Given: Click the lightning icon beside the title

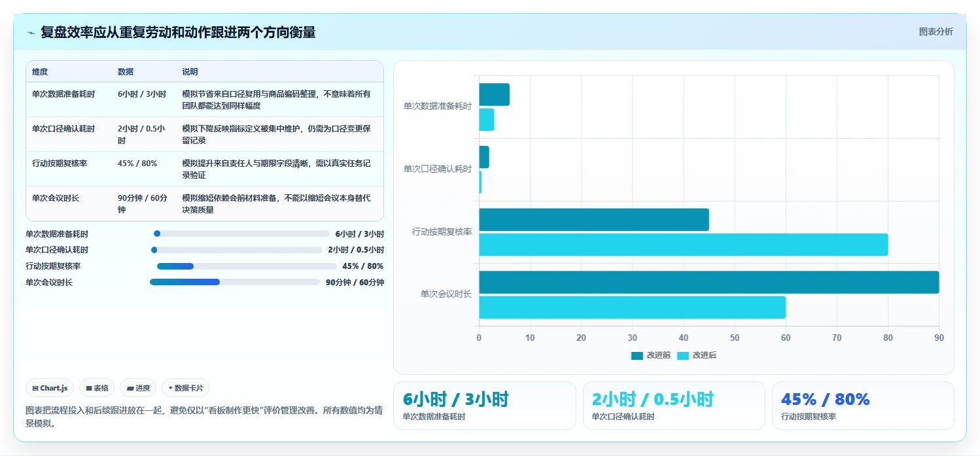Looking at the screenshot, I should [x=31, y=33].
